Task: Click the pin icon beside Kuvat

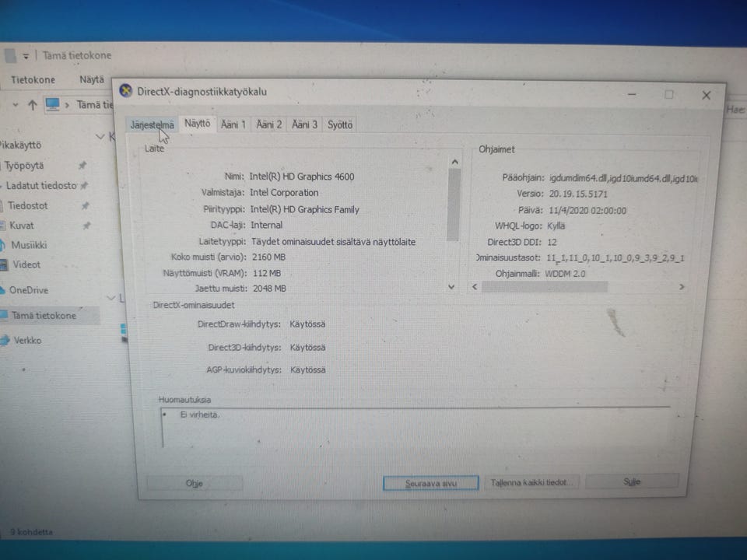Action: (86, 226)
